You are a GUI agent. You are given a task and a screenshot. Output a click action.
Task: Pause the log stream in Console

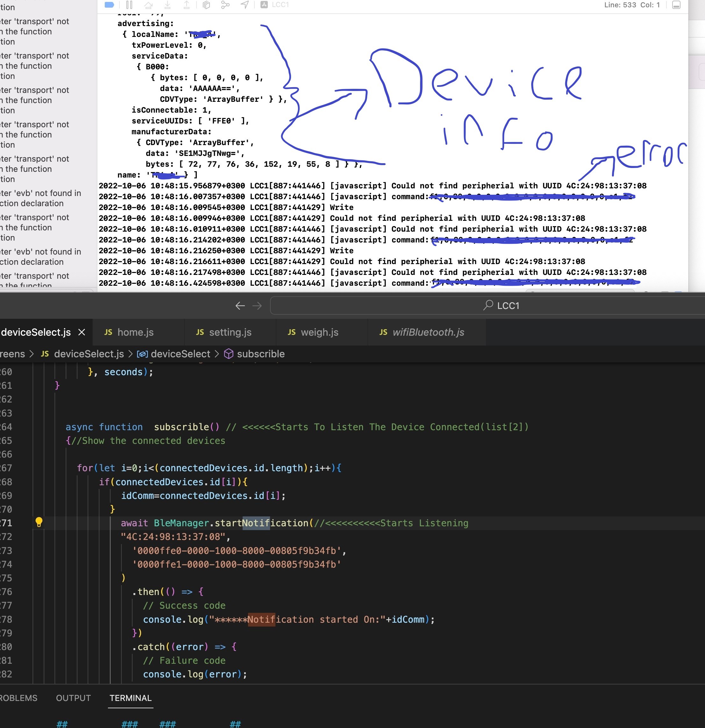(x=130, y=5)
